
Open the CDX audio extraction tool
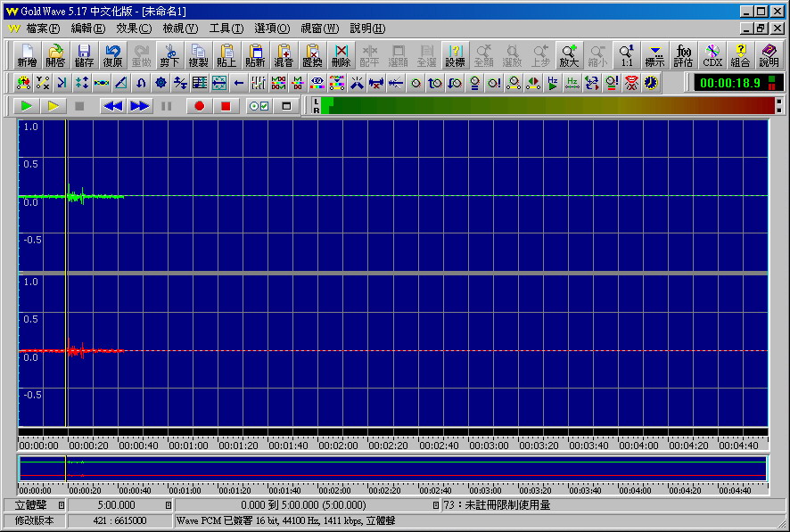(x=712, y=55)
